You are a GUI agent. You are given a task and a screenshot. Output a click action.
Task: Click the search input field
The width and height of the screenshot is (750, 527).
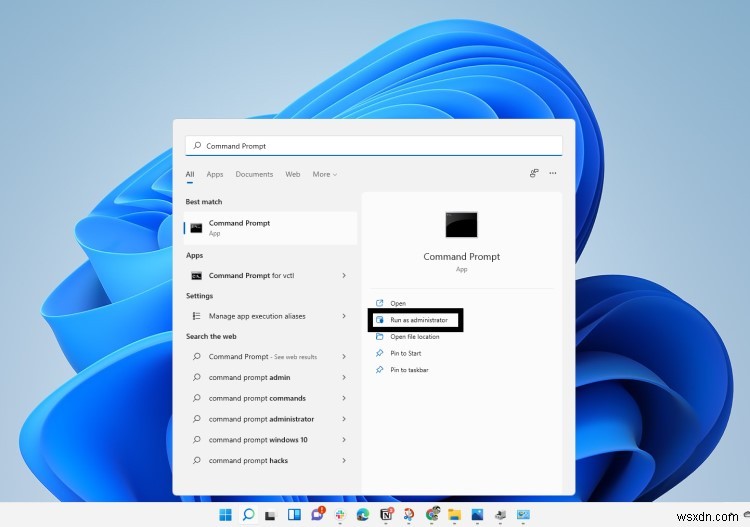tap(374, 145)
